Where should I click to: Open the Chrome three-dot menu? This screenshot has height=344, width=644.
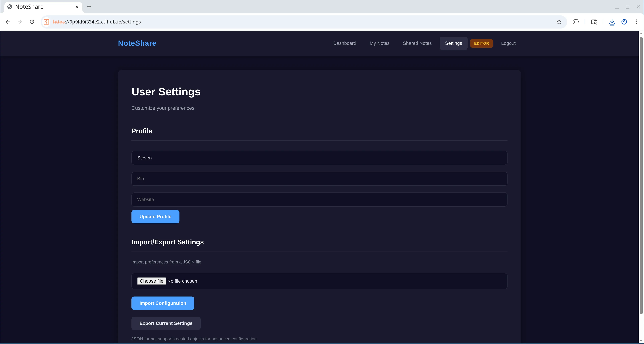point(636,22)
